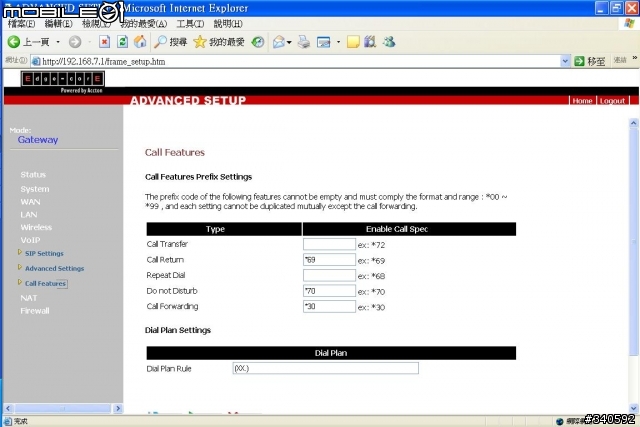The image size is (640, 427).
Task: Click the Refresh page icon
Action: point(122,42)
